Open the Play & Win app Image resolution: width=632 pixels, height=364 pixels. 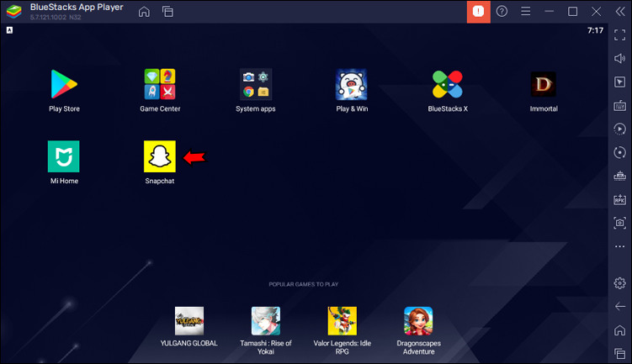(352, 84)
